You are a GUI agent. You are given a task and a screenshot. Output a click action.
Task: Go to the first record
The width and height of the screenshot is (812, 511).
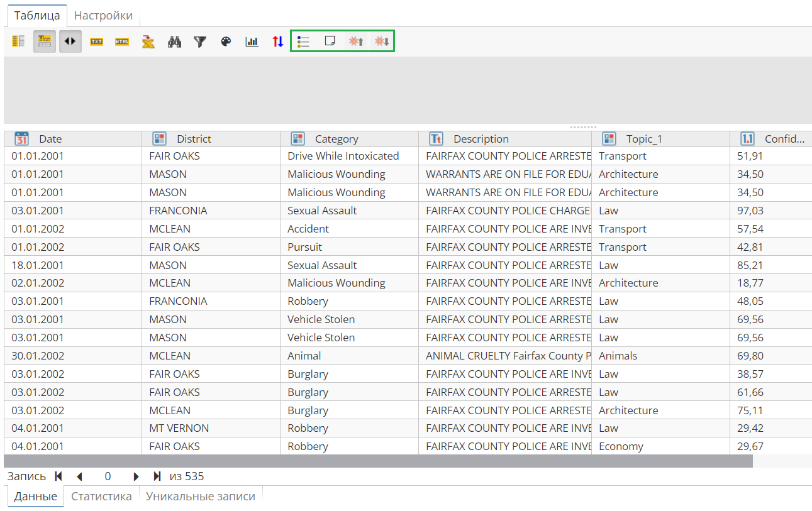(x=58, y=476)
